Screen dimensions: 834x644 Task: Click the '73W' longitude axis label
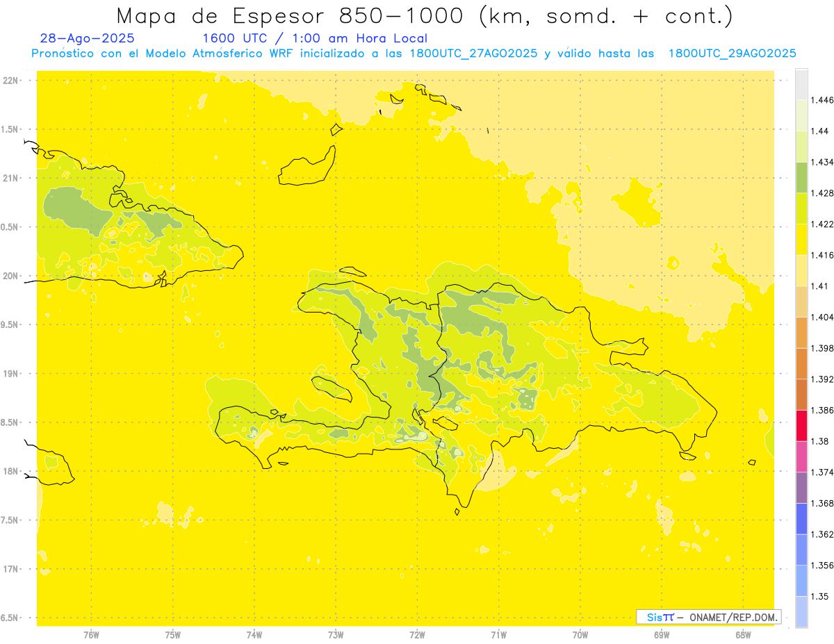pyautogui.click(x=336, y=635)
